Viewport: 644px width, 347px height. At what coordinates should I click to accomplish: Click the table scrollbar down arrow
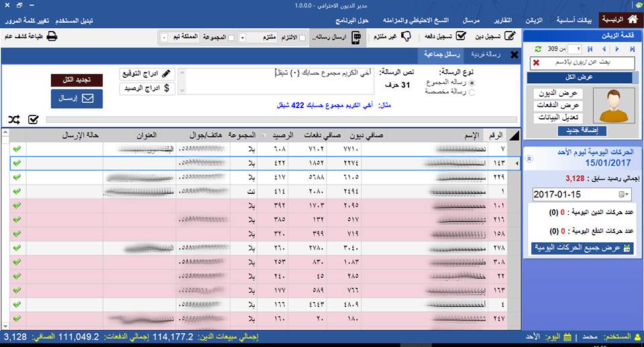(5, 326)
